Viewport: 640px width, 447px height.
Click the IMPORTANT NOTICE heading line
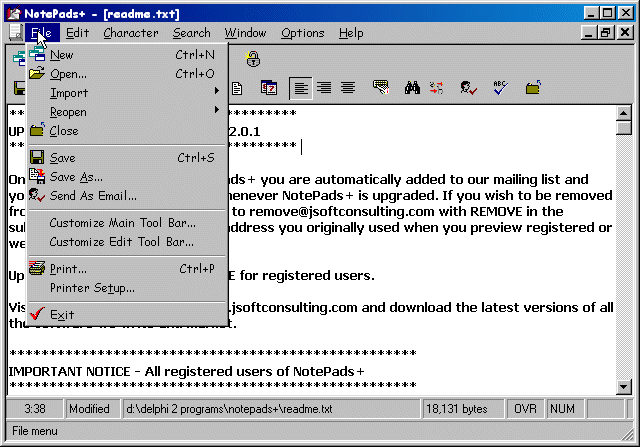(x=186, y=371)
